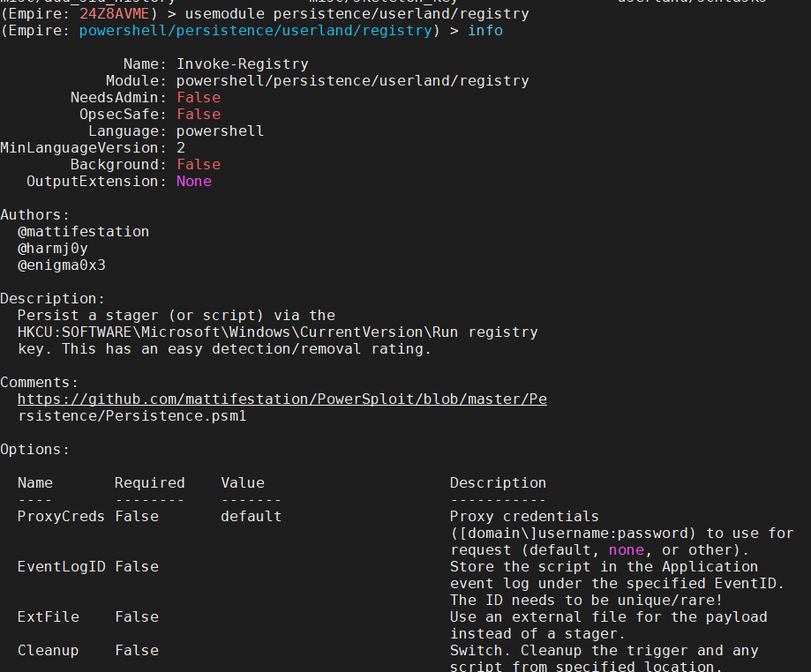Click the OpsecSafe False value

(x=198, y=114)
